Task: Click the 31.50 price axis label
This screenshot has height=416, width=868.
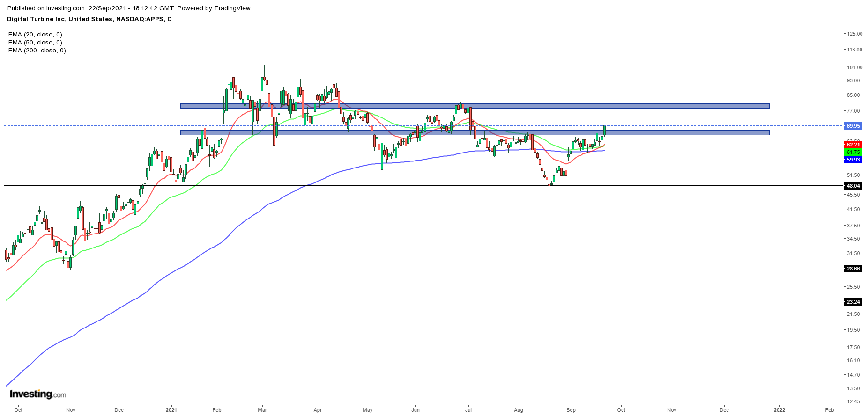Action: (x=853, y=253)
